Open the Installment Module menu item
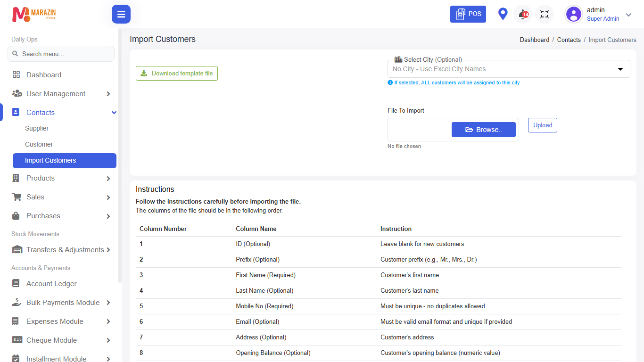Screen dimensions: 644x362 [56, 358]
